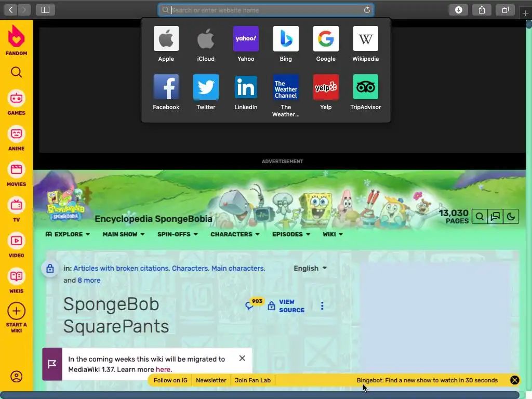The width and height of the screenshot is (532, 399).
Task: Expand the '8 more' categories link
Action: [x=89, y=280]
